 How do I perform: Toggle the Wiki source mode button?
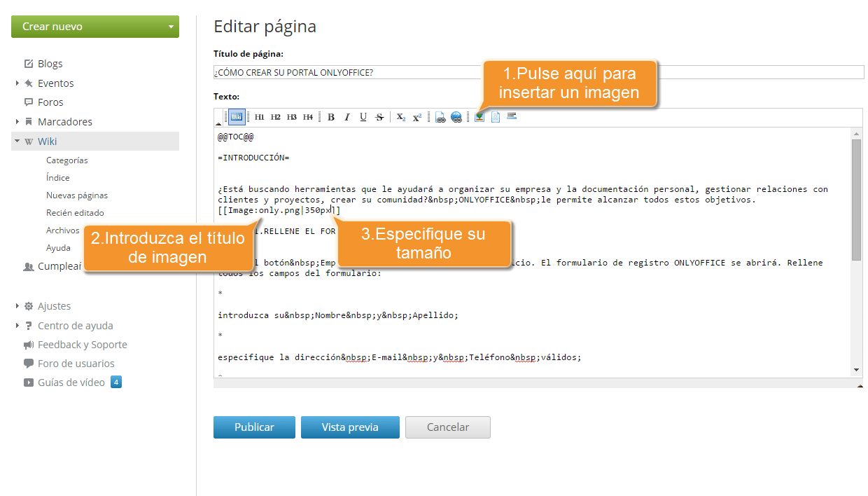[x=237, y=117]
